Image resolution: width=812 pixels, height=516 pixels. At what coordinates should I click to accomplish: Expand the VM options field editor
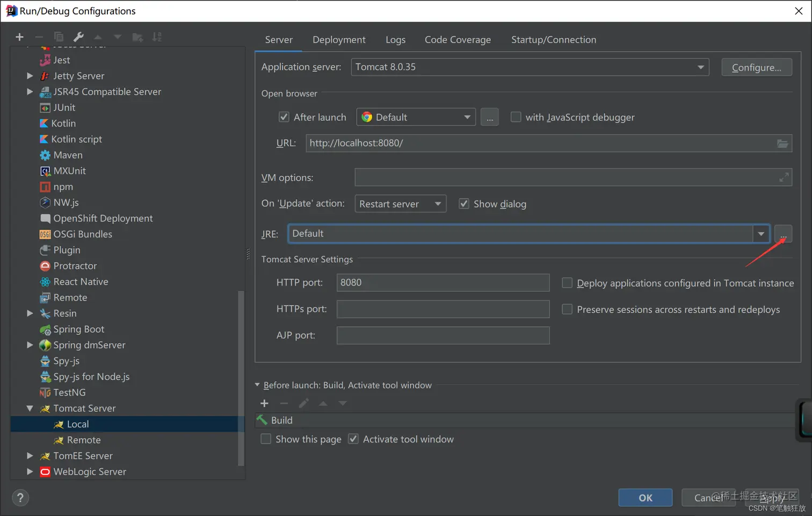[x=784, y=177]
